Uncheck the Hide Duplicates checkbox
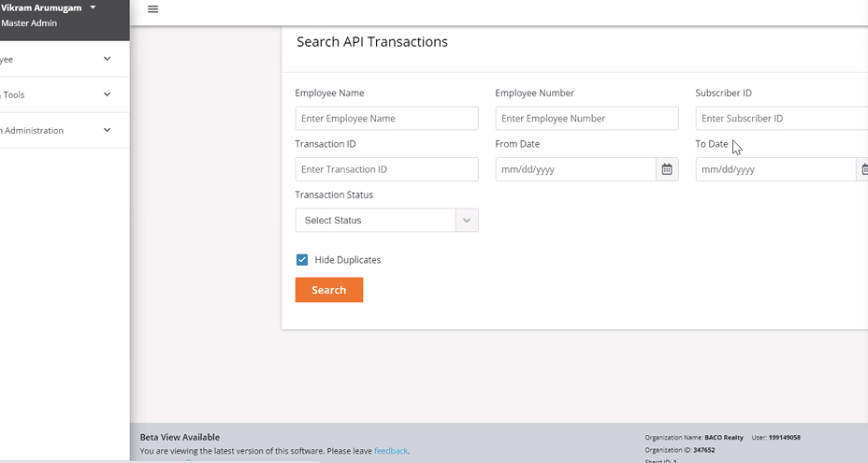 (302, 260)
